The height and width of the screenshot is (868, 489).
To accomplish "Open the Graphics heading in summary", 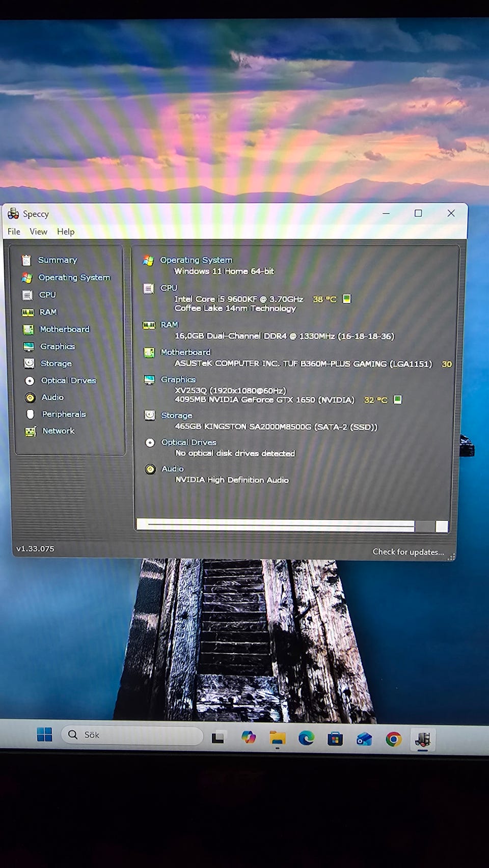I will tap(178, 380).
